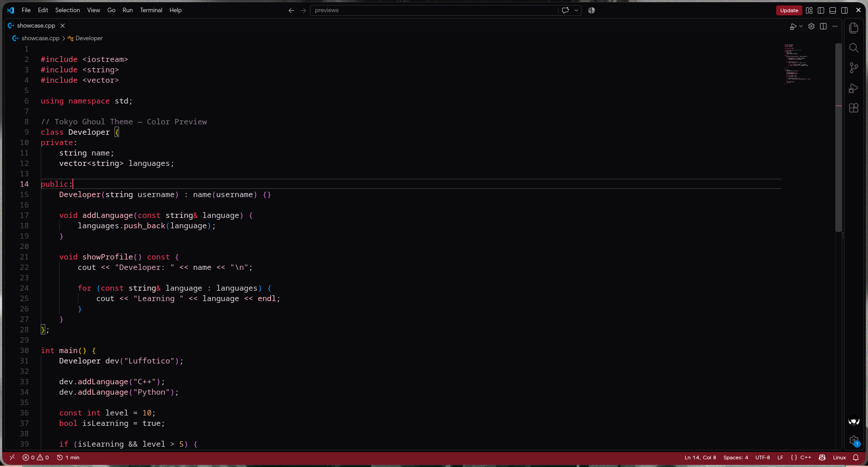This screenshot has width=868, height=467.
Task: Toggle the primary side bar
Action: tap(821, 10)
